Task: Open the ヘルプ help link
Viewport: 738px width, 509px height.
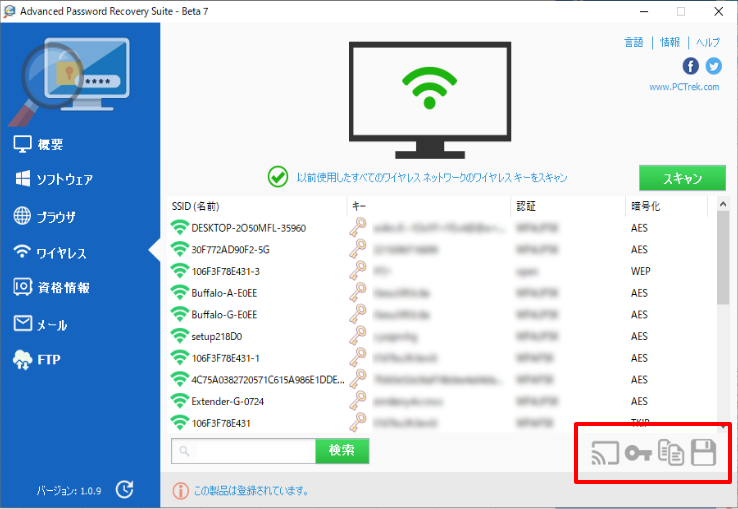Action: (708, 42)
